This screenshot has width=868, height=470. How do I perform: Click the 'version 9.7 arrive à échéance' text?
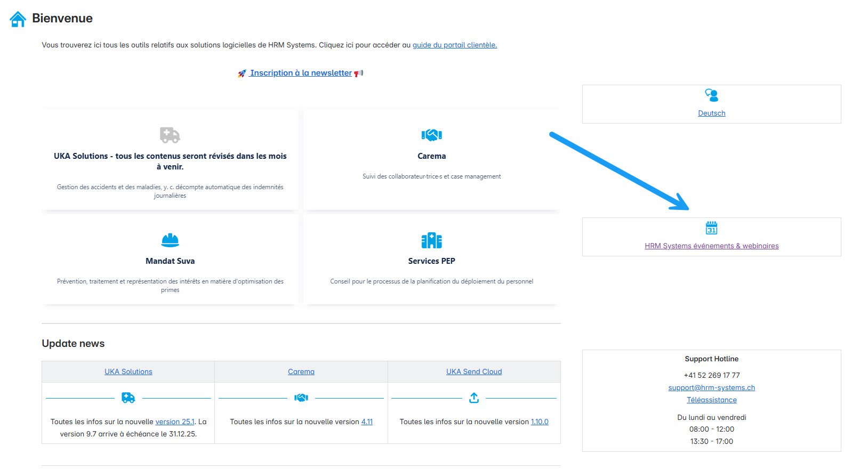[x=128, y=434]
